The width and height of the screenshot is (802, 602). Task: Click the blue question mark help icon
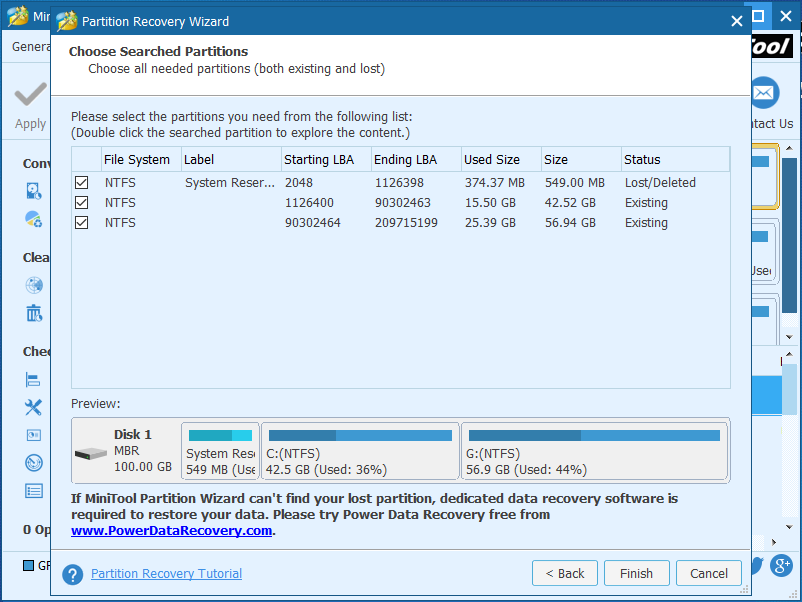pos(73,574)
